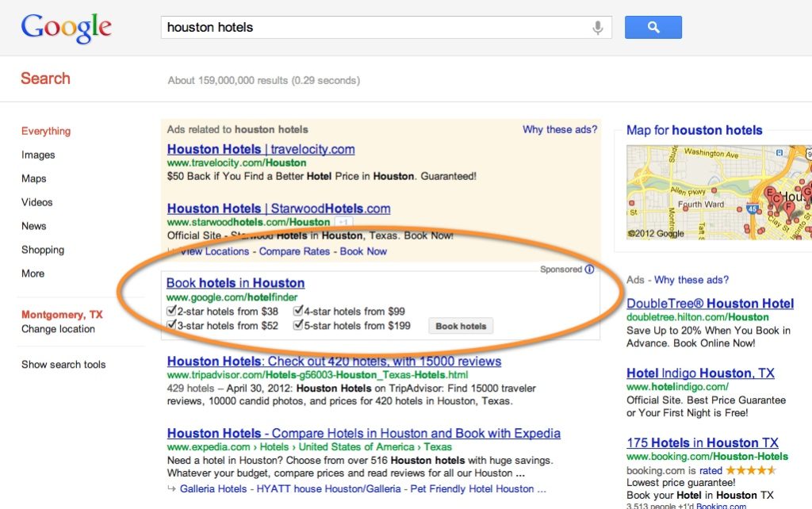Click the Montgomery, TX location text
This screenshot has width=812, height=509.
(x=62, y=314)
